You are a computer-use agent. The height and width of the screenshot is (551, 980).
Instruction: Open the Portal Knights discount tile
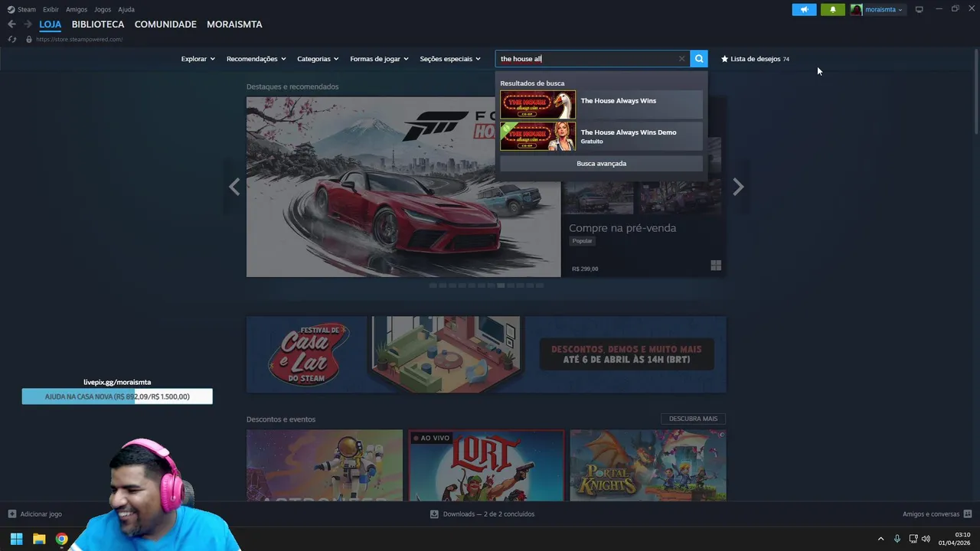coord(648,465)
